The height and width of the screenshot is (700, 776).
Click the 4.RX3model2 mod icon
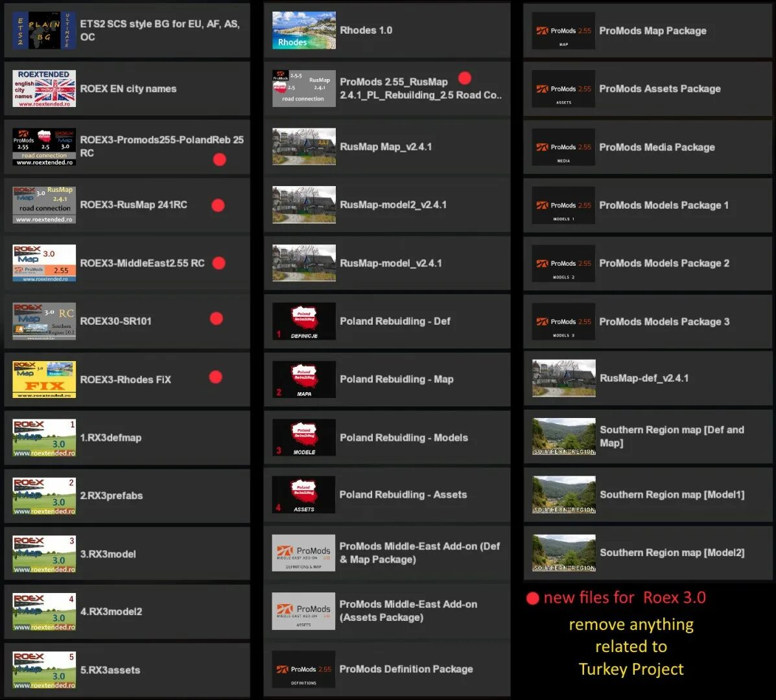(x=44, y=611)
